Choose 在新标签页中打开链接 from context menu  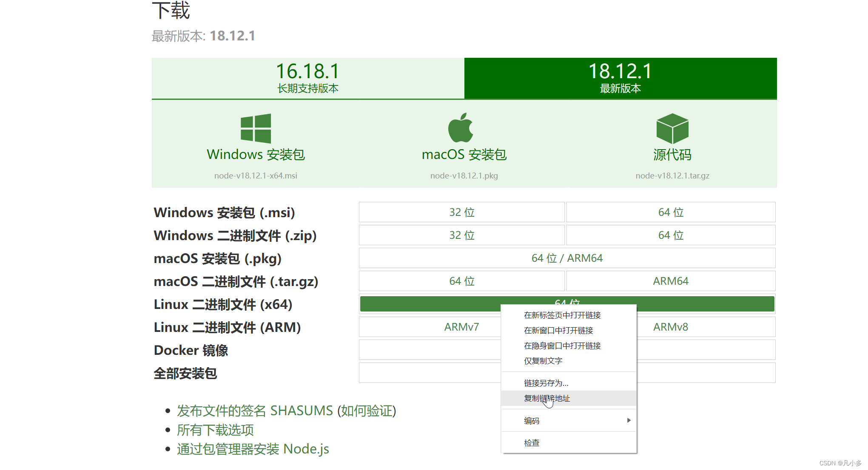pos(569,315)
